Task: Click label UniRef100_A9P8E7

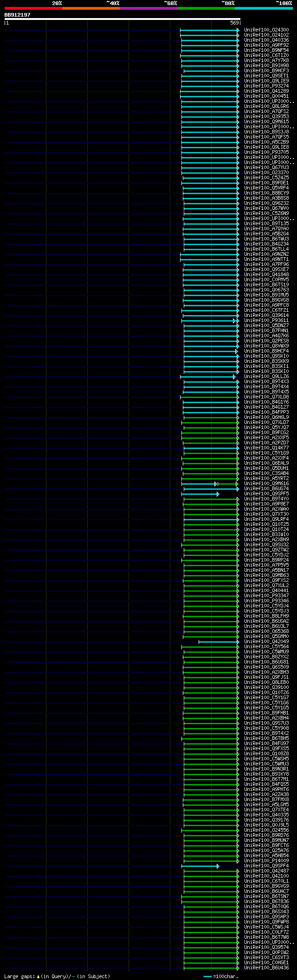Action: pyautogui.click(x=266, y=504)
